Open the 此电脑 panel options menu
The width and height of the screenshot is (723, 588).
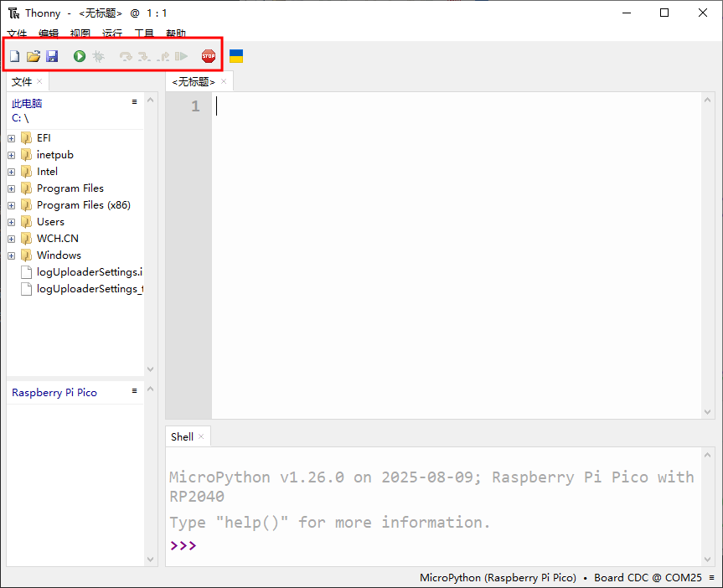pyautogui.click(x=135, y=102)
